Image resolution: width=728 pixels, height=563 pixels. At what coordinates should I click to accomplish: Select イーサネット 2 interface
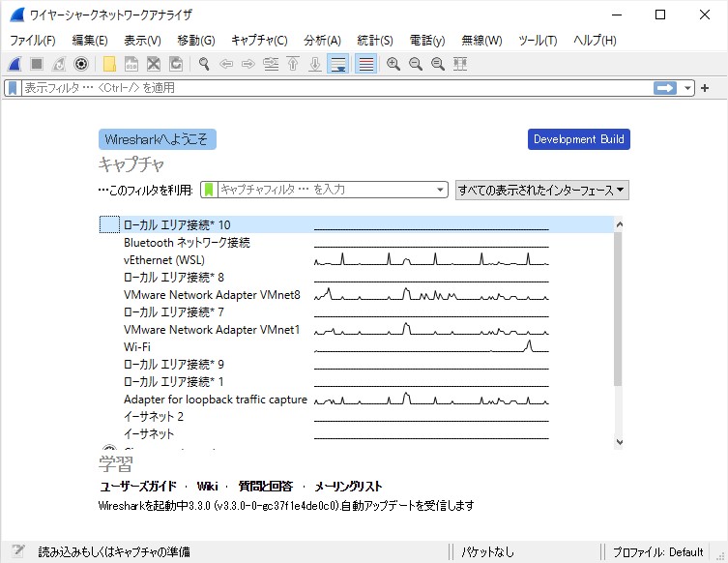[356, 417]
